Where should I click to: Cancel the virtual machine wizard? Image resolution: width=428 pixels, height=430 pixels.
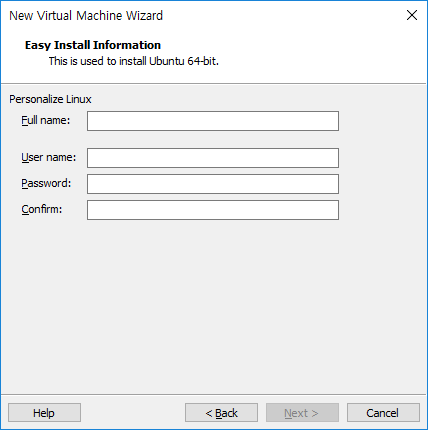[x=383, y=413]
